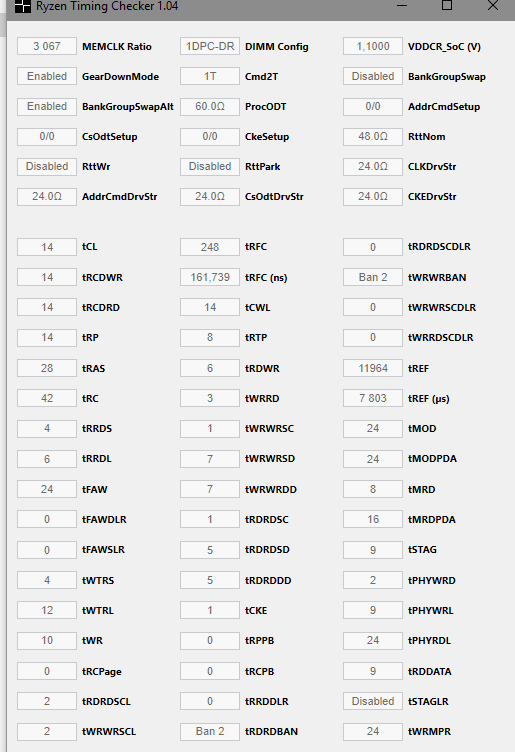Click the ProcODT 60.0Ω value box
Viewport: 515px width, 752px height.
pyautogui.click(x=210, y=106)
